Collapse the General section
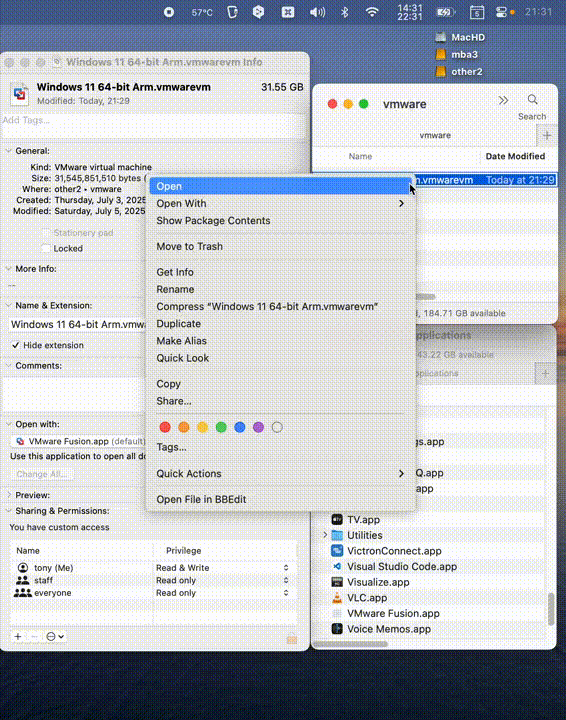Image resolution: width=566 pixels, height=720 pixels. tap(8, 151)
